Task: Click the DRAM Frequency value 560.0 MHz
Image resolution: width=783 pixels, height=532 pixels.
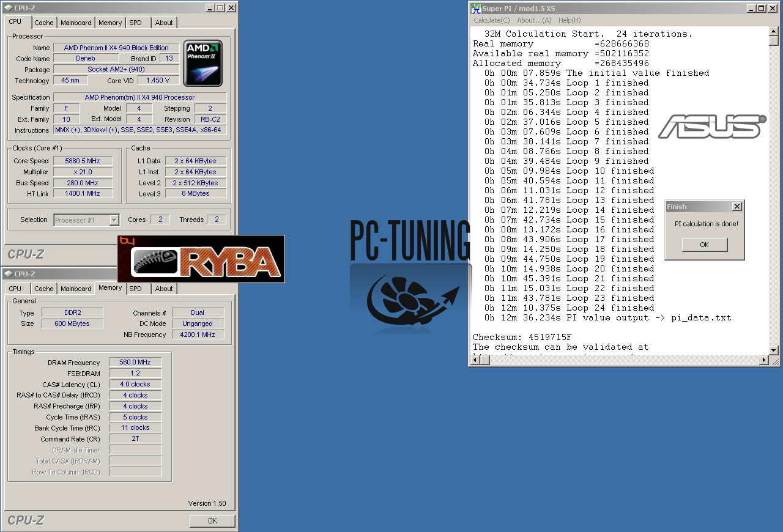Action: point(135,362)
